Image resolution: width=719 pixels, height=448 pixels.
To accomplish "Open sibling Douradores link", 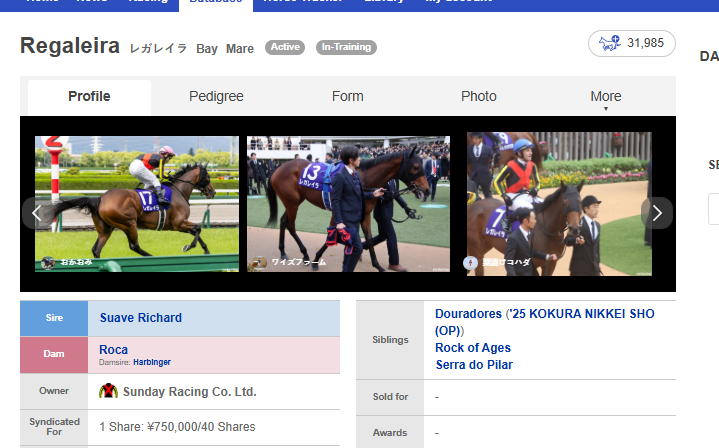I will pyautogui.click(x=468, y=314).
